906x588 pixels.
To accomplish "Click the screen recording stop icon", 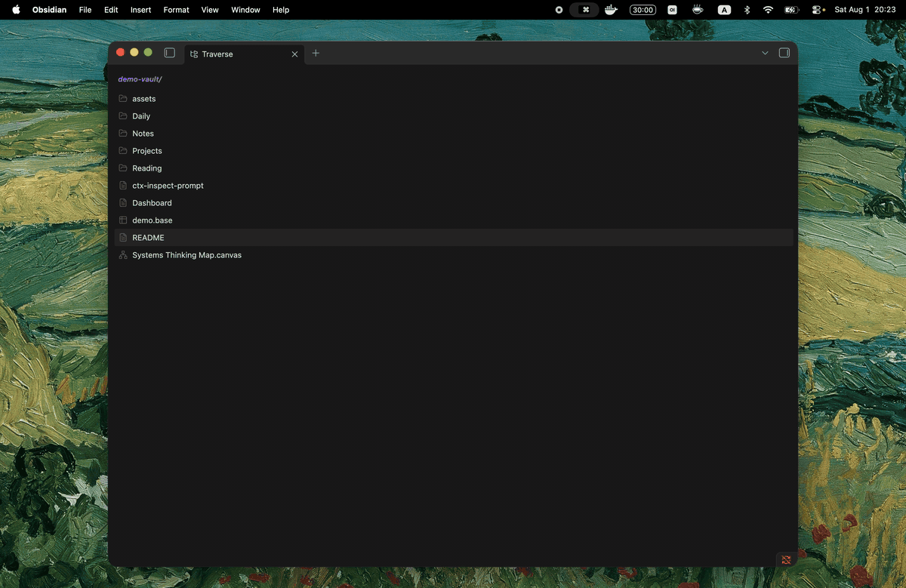I will coord(559,10).
